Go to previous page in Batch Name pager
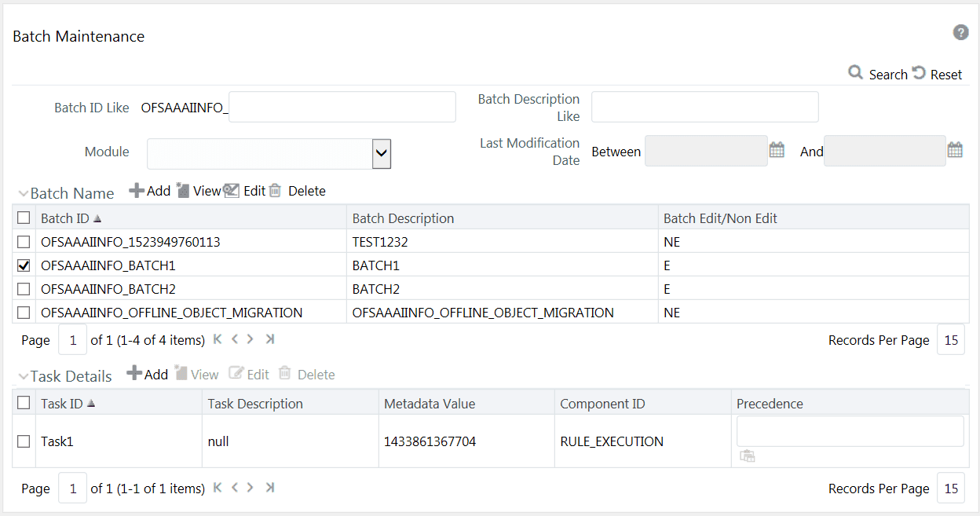 point(234,339)
